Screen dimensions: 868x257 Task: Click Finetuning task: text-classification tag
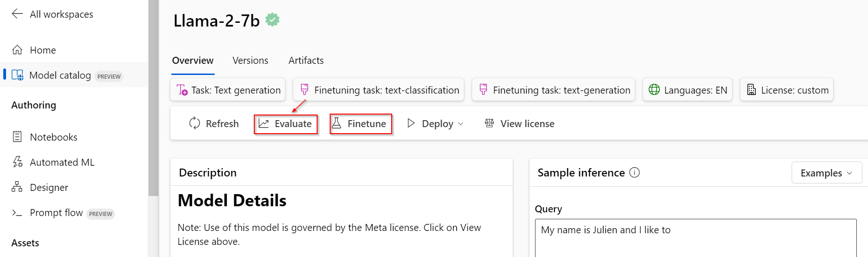click(378, 89)
